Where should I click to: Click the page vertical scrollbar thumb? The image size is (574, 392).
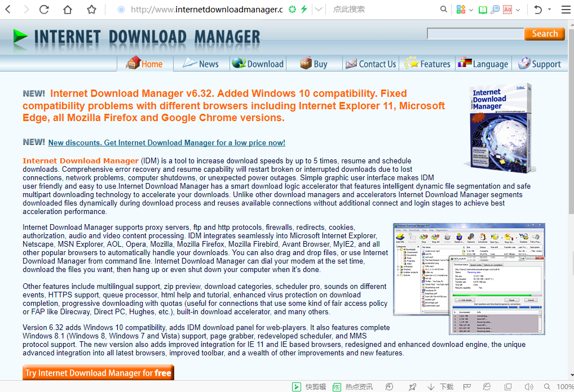pos(571,121)
